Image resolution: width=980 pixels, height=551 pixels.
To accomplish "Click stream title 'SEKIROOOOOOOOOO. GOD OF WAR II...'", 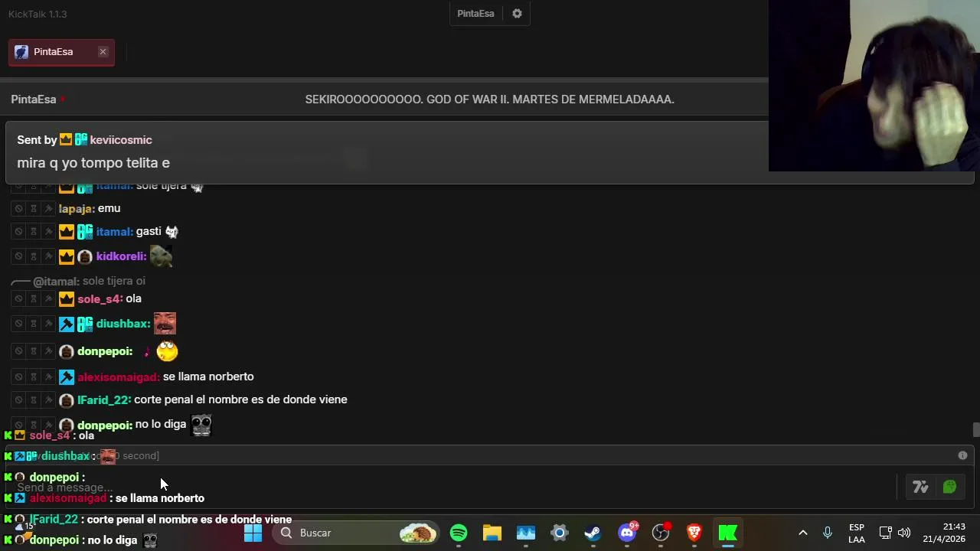I will click(489, 99).
